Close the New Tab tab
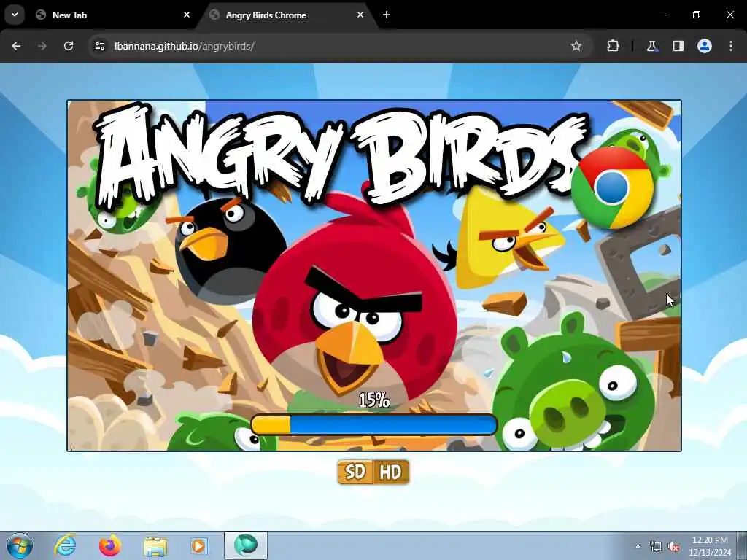This screenshot has width=747, height=560. [x=187, y=15]
